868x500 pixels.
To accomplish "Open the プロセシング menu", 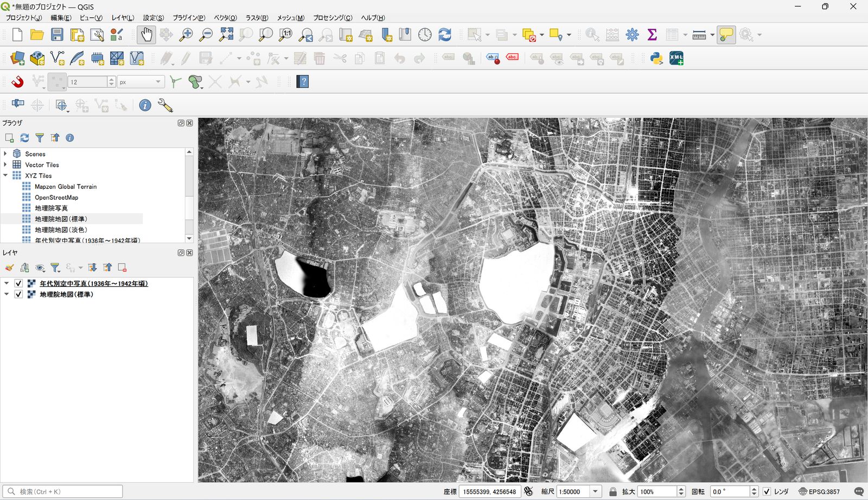I will point(333,18).
